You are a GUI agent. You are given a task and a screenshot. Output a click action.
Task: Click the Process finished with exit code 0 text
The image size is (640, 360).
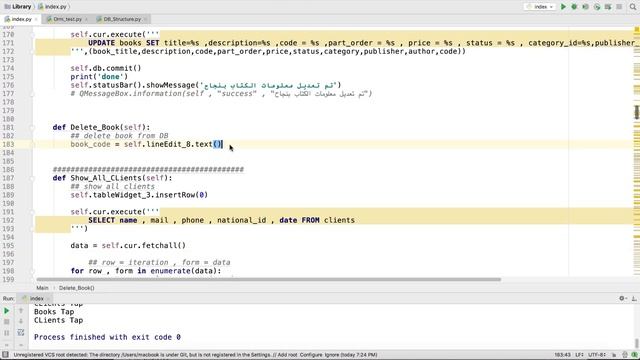(107, 337)
